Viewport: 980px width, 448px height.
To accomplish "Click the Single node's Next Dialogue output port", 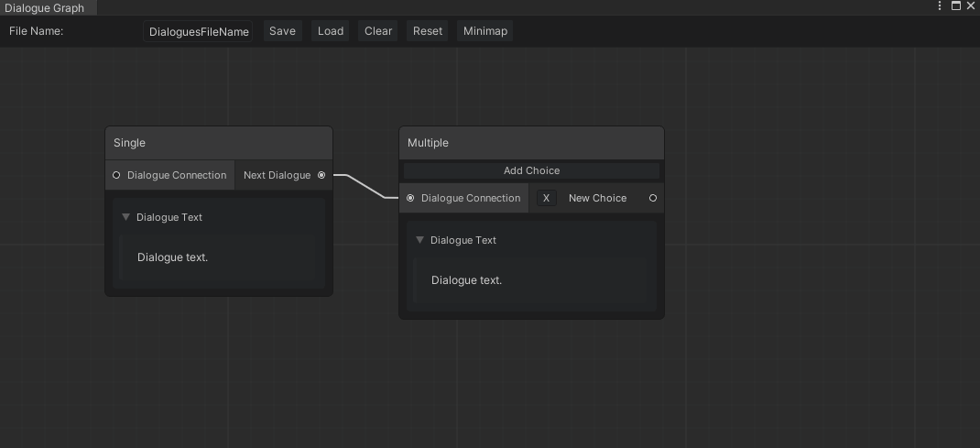I will click(x=321, y=175).
